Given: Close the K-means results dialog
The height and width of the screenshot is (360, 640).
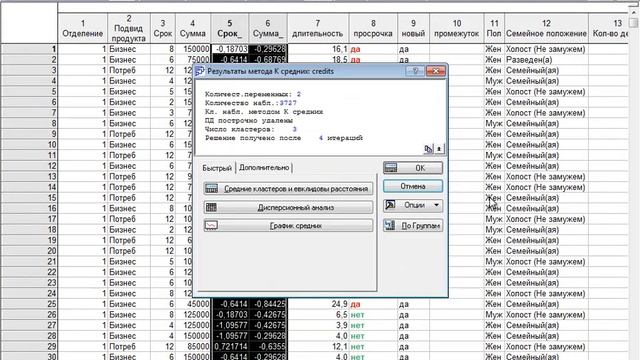Looking at the screenshot, I should click(x=435, y=71).
